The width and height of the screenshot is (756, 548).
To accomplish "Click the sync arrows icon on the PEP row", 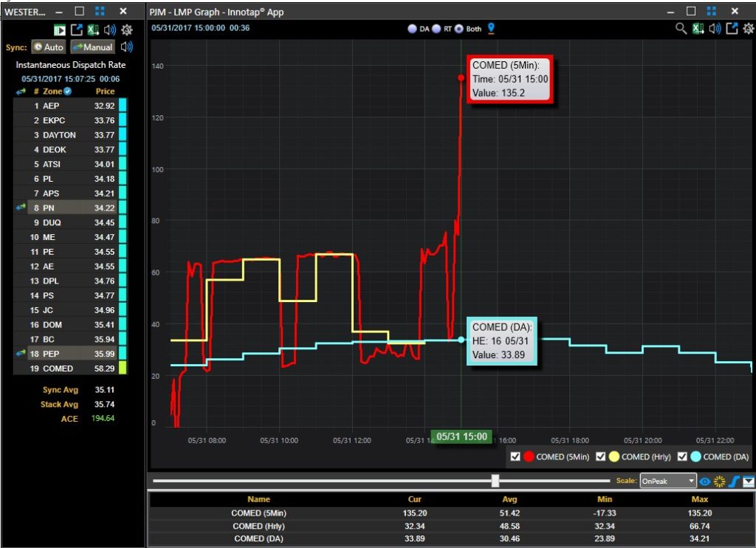I will (21, 353).
